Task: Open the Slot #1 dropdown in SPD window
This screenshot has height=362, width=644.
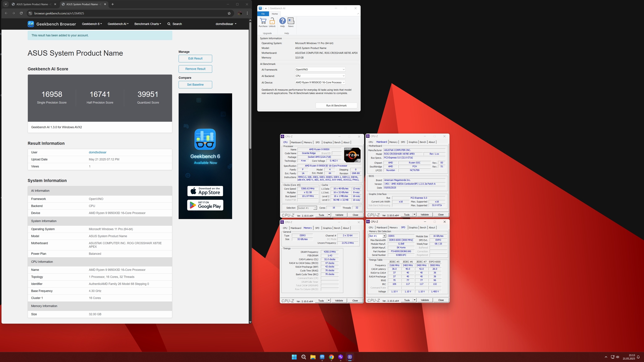Action: point(377,236)
